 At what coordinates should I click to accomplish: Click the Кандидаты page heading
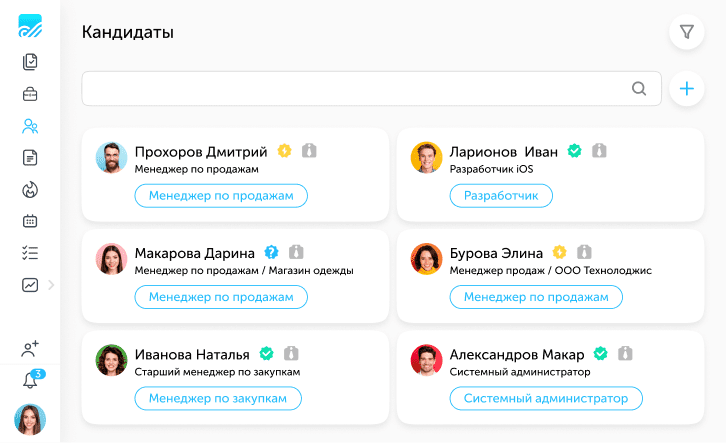click(128, 32)
